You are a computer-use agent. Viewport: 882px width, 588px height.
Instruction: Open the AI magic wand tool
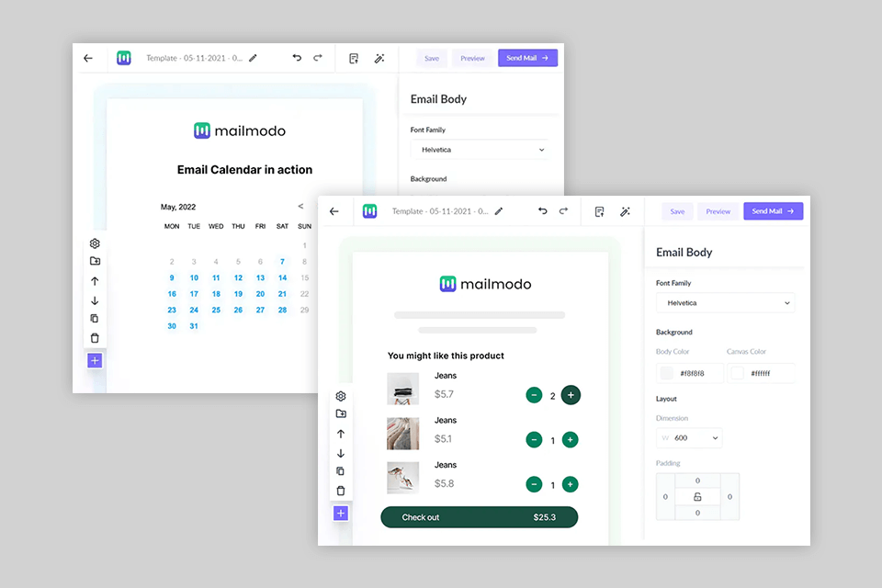(x=626, y=210)
